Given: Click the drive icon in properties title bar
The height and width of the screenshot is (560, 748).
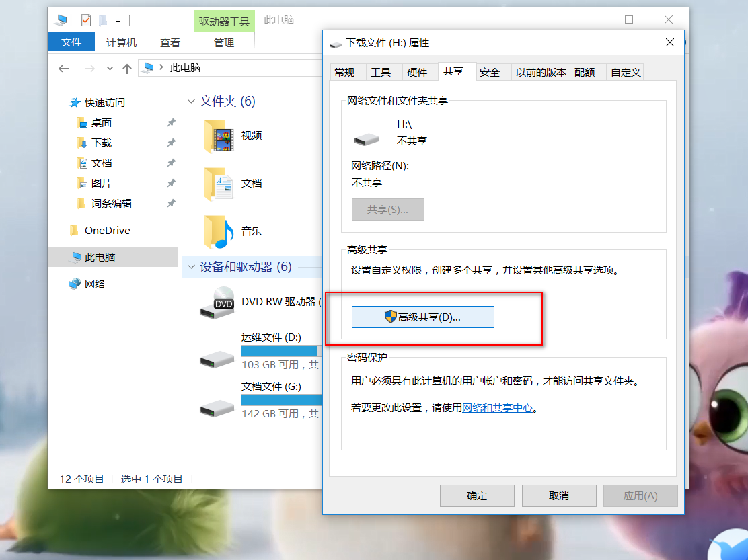Looking at the screenshot, I should (x=336, y=44).
